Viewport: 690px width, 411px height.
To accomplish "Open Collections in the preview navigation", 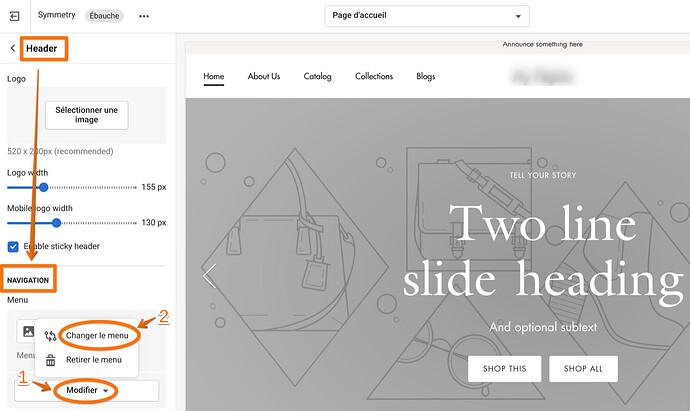I will click(374, 77).
